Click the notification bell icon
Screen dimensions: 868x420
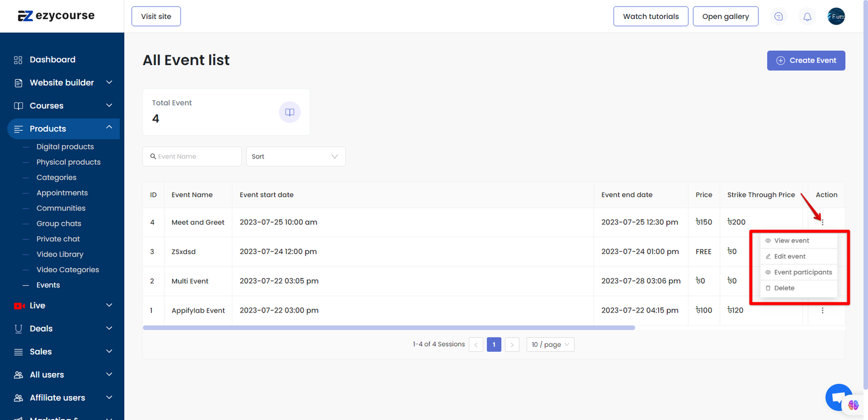pyautogui.click(x=807, y=17)
